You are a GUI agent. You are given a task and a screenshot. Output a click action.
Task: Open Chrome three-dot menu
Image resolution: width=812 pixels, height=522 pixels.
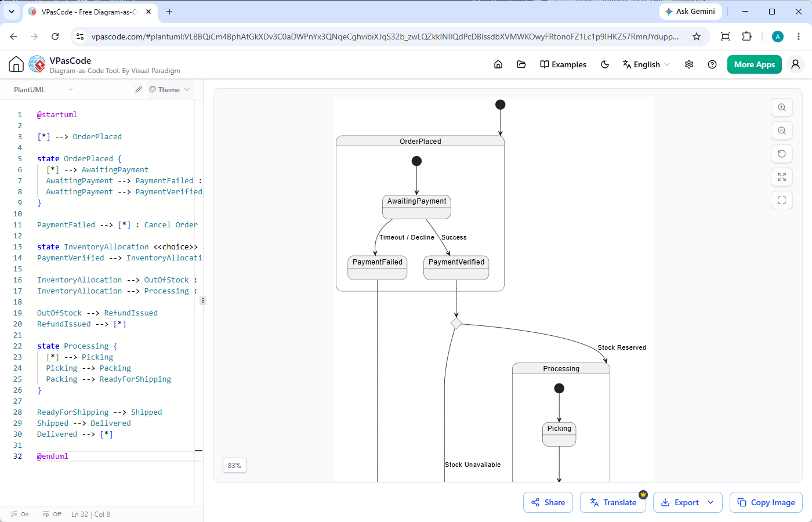coord(799,37)
